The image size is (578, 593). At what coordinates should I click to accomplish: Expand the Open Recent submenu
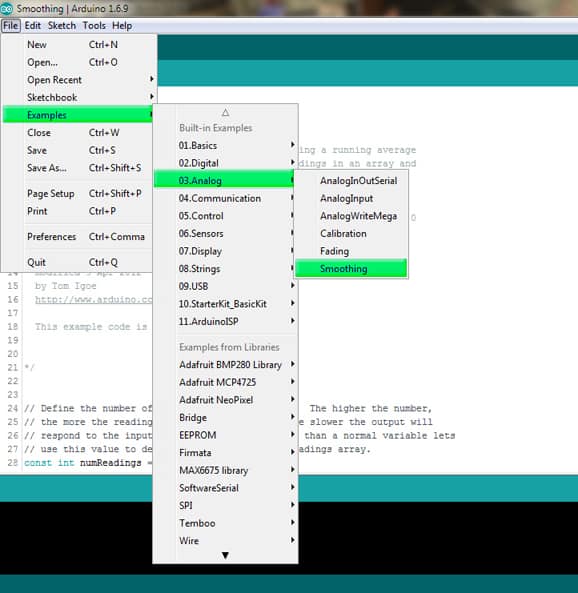point(79,80)
